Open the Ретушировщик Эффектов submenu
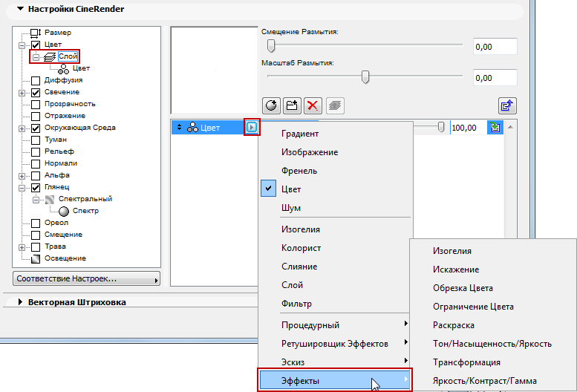Viewport: 577px width, 392px height. (334, 344)
